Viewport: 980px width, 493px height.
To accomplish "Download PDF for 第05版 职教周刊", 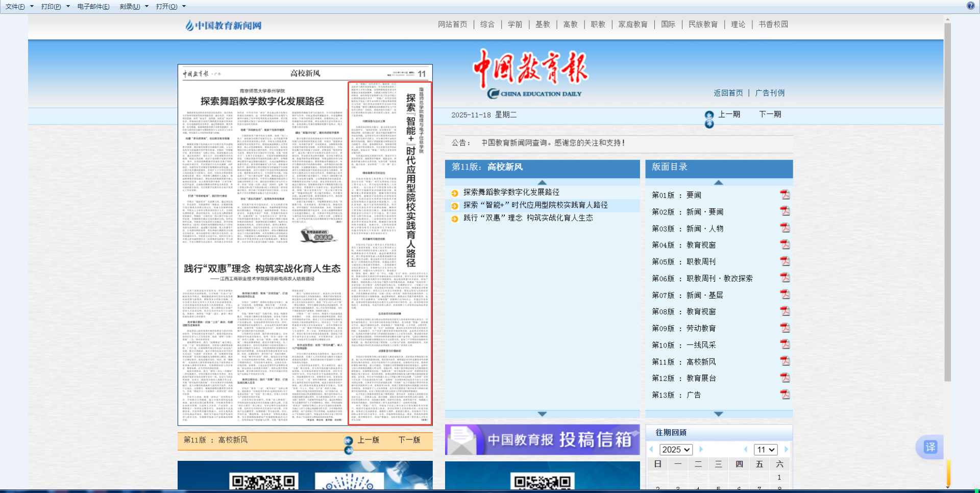I will point(785,261).
